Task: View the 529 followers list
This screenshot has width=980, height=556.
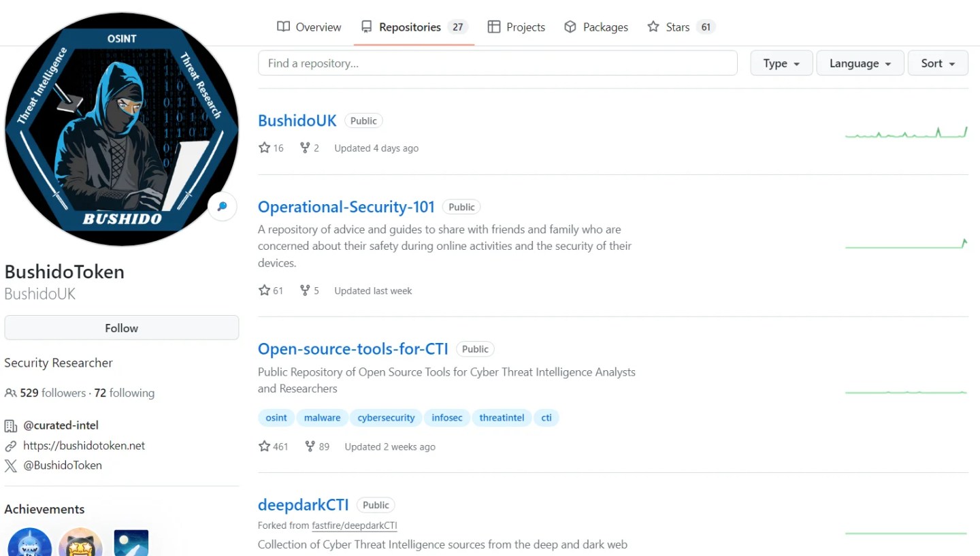Action: [x=53, y=393]
